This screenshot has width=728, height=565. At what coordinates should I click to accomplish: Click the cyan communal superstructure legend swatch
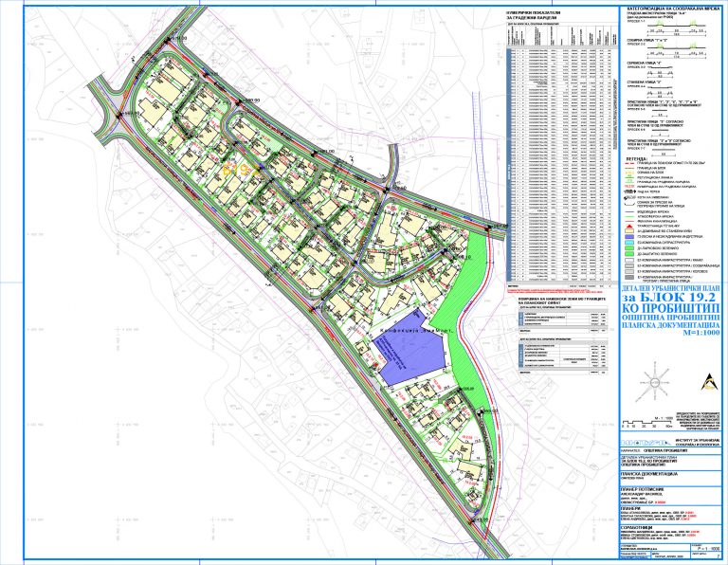point(629,243)
